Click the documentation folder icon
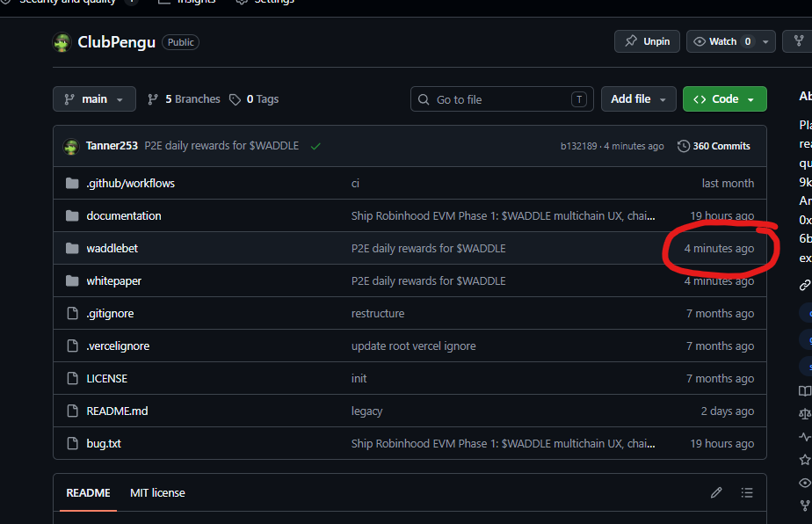The height and width of the screenshot is (524, 812). tap(72, 215)
